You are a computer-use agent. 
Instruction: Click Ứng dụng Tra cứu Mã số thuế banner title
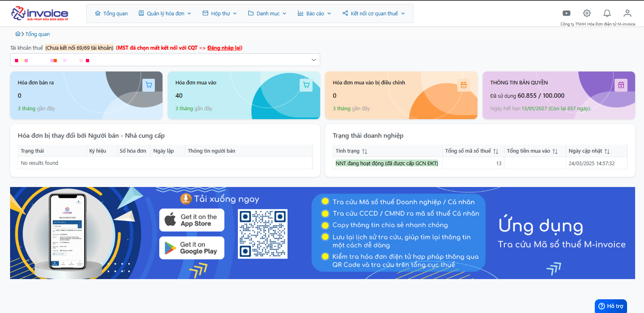[x=561, y=233]
